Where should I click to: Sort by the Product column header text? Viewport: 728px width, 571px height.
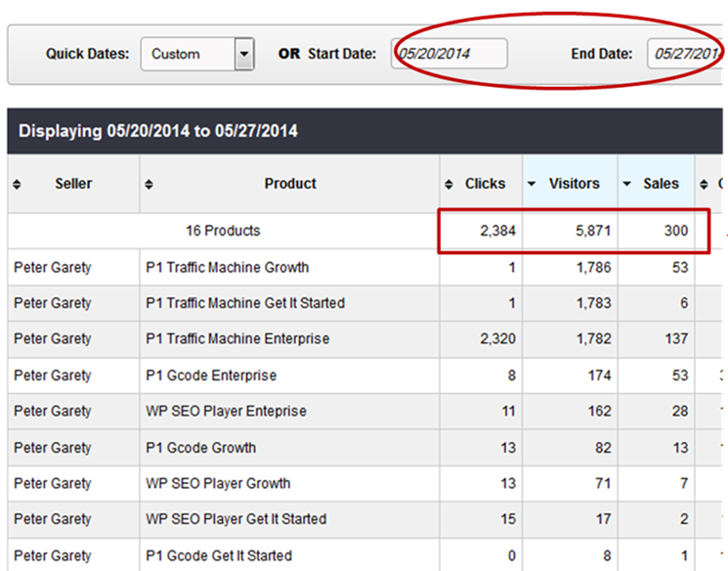tap(290, 184)
